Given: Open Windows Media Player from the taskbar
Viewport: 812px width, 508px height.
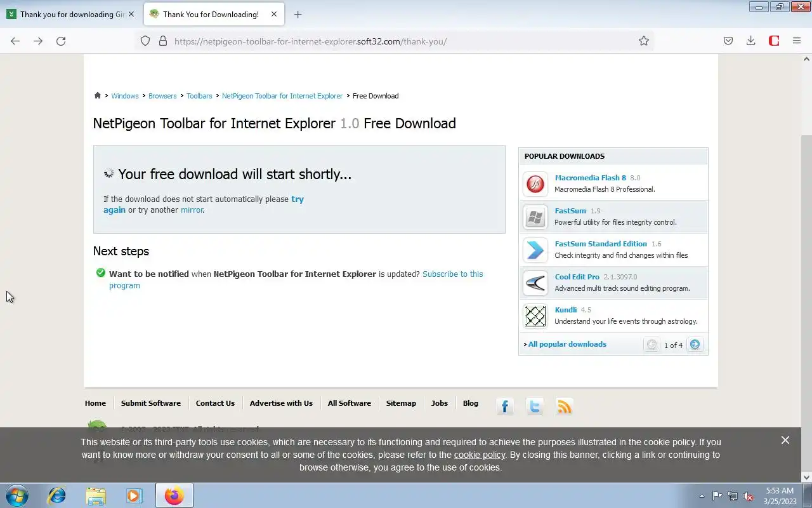Looking at the screenshot, I should [134, 495].
